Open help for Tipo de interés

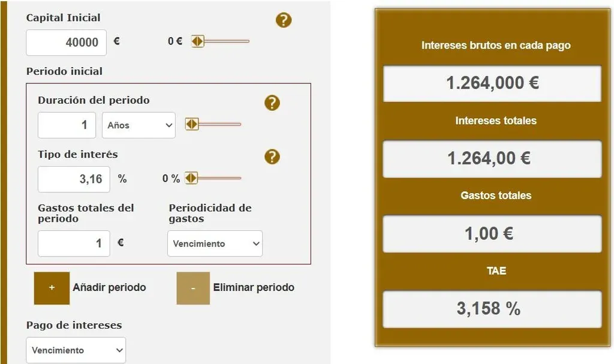272,157
